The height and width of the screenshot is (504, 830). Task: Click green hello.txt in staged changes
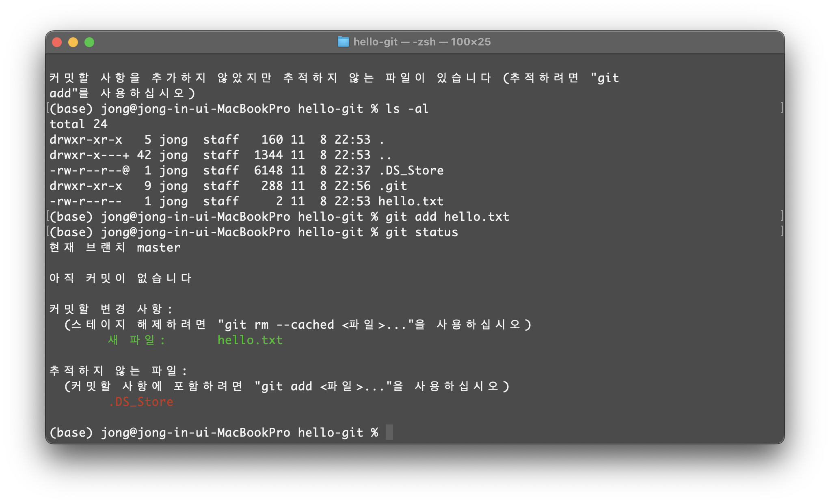250,340
